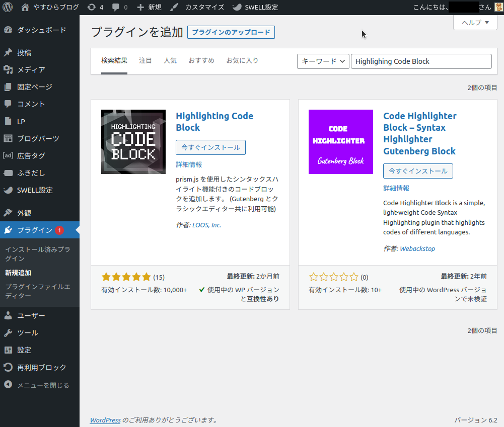Click the WordPress logo in admin bar
Viewport: 504px width, 427px height.
[8, 7]
